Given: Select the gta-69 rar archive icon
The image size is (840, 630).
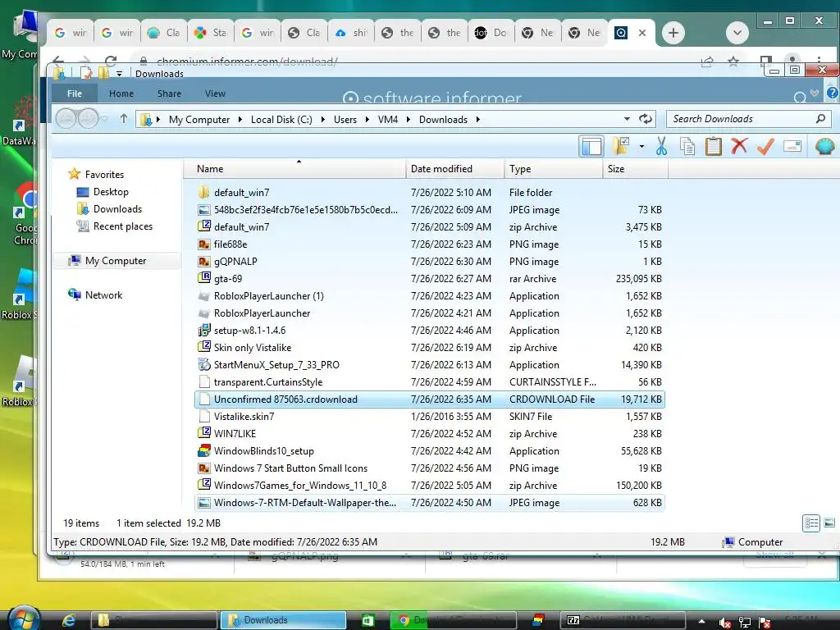Looking at the screenshot, I should click(x=203, y=278).
